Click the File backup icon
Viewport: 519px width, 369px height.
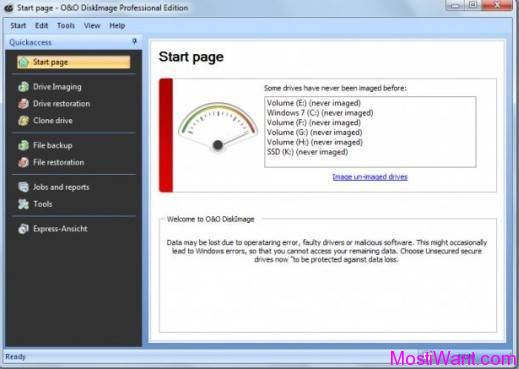[23, 145]
